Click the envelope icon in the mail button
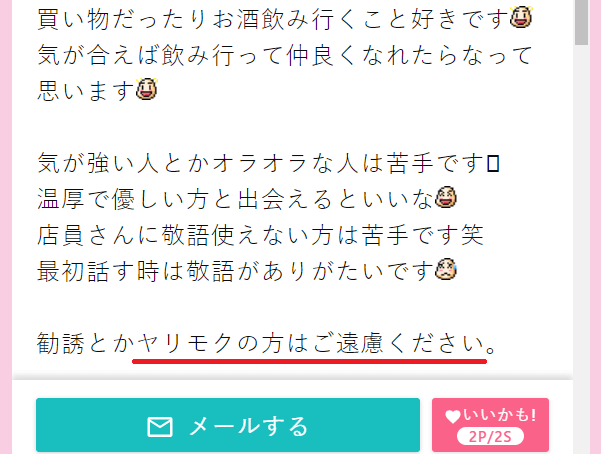601x454 pixels. pyautogui.click(x=160, y=427)
